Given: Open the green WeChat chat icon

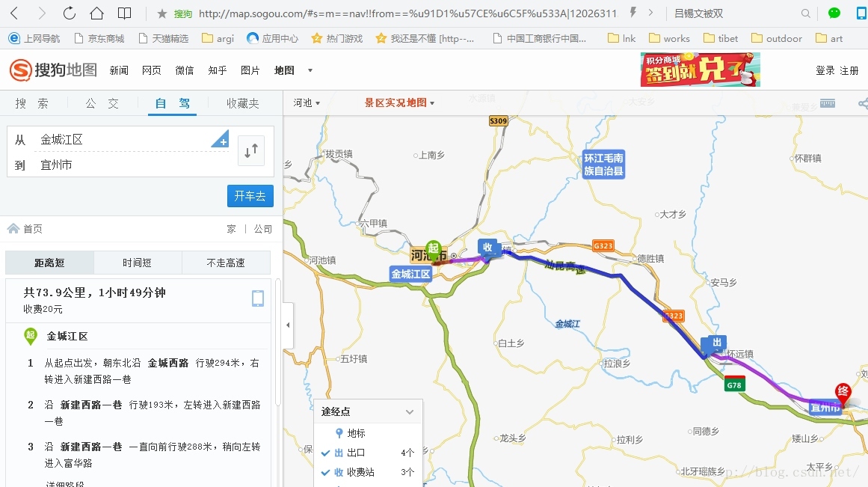Looking at the screenshot, I should [834, 13].
